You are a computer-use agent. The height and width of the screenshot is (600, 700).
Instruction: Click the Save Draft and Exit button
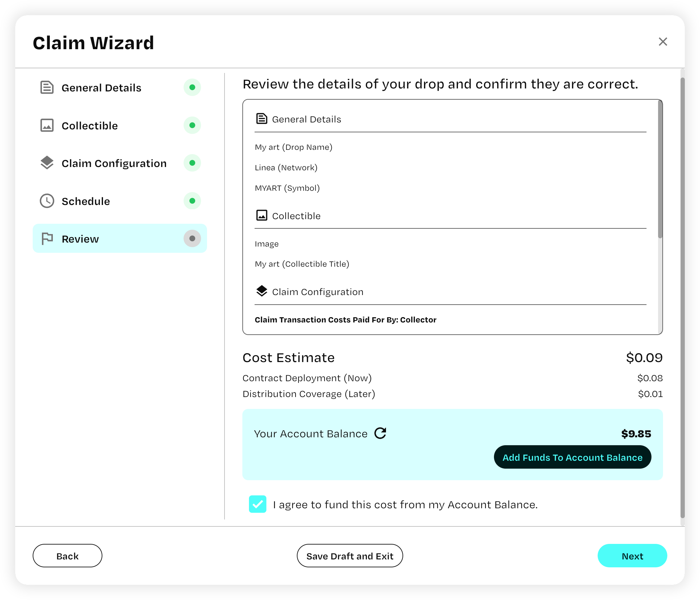click(349, 555)
